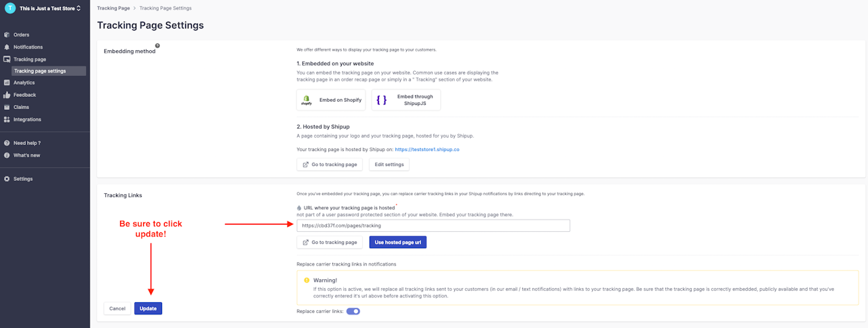868x328 pixels.
Task: Click the Notifications bell icon
Action: pos(7,47)
